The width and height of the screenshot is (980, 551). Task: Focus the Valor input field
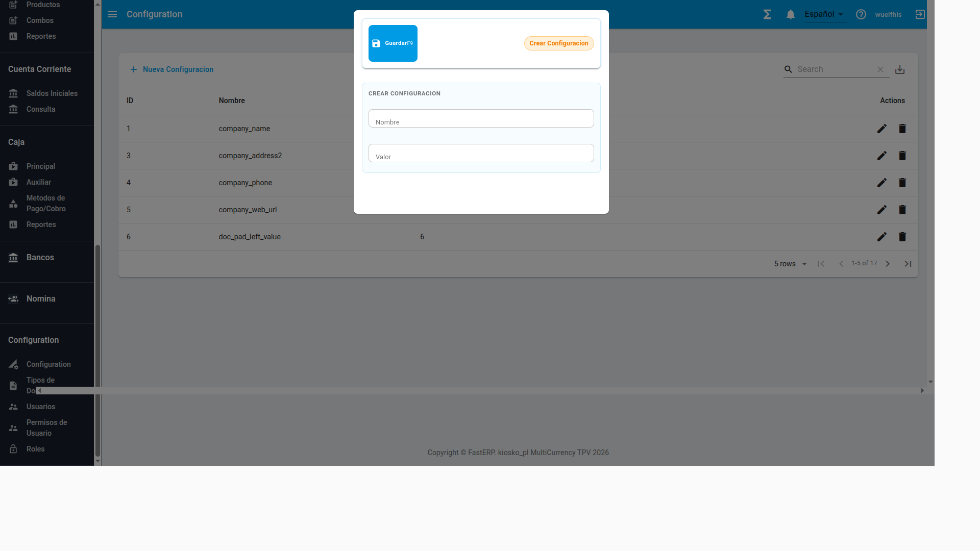[481, 153]
